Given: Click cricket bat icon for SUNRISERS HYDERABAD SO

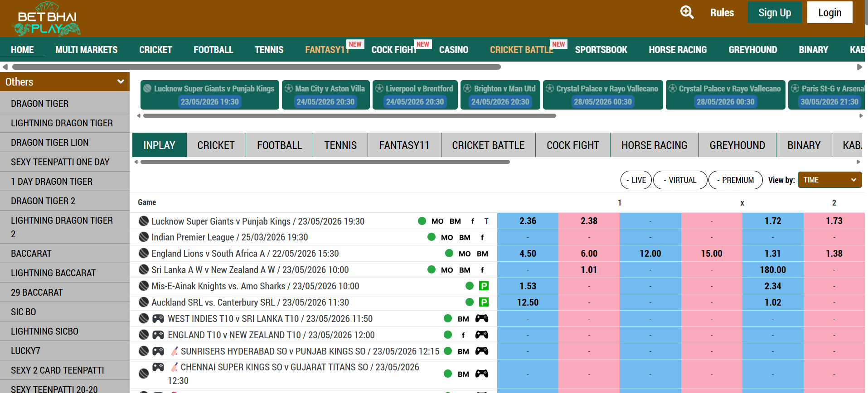Looking at the screenshot, I should click(174, 351).
